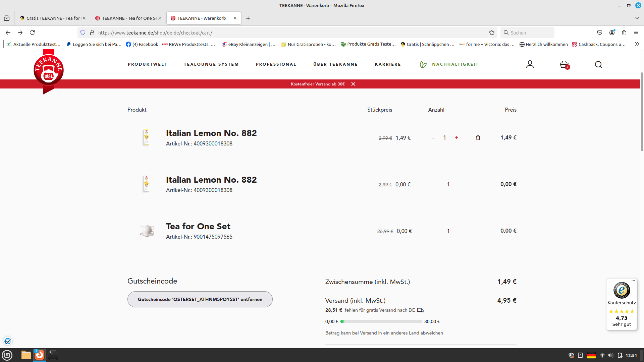
Task: Close the Gratis TEEKANNE tab
Action: pyautogui.click(x=84, y=18)
